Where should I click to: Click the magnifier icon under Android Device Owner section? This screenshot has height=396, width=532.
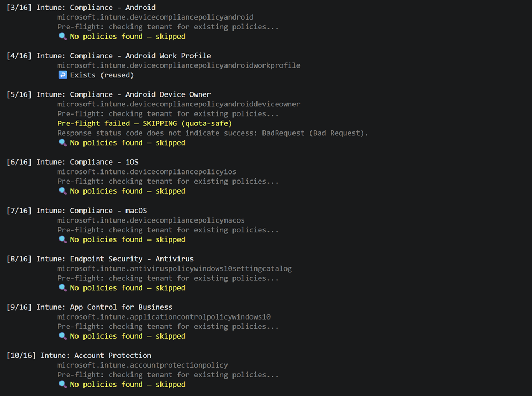point(62,143)
